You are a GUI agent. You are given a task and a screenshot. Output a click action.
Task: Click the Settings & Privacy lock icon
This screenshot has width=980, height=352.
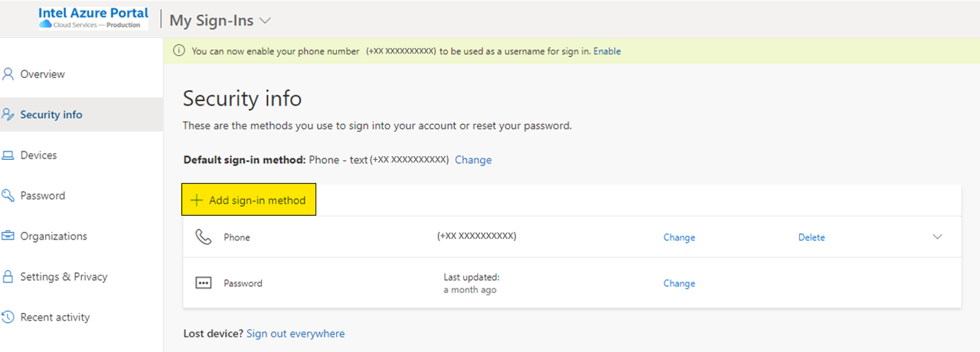point(8,277)
